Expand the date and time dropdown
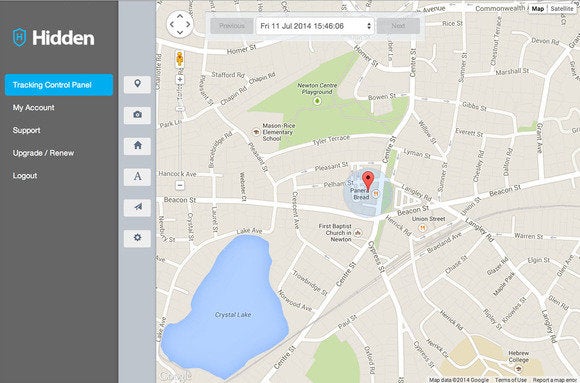 [315, 26]
